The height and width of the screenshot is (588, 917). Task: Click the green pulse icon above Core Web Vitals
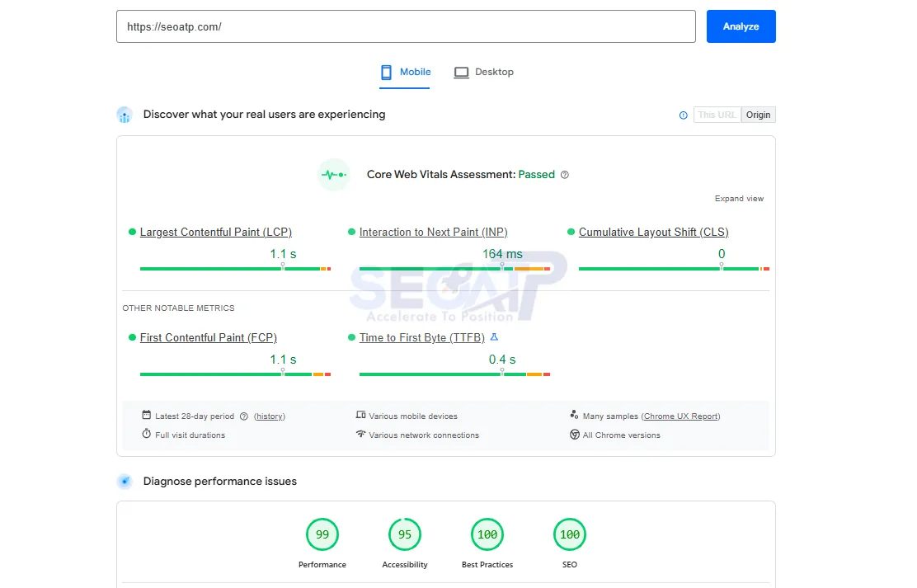(x=333, y=174)
